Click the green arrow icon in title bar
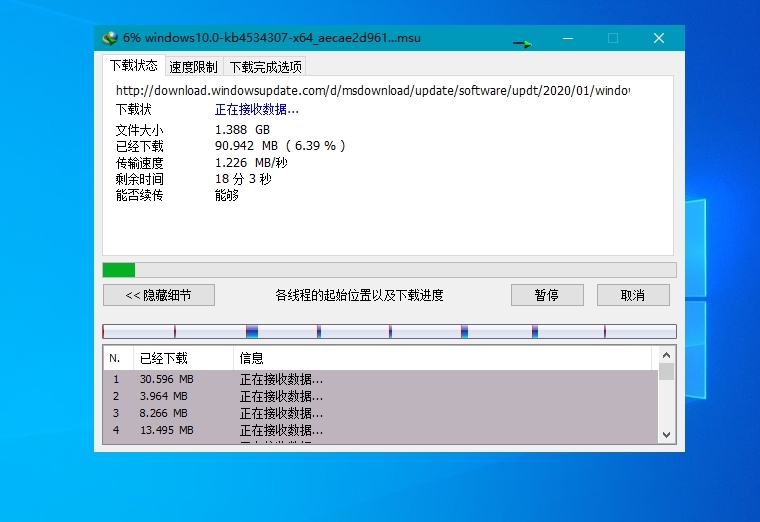Image resolution: width=760 pixels, height=522 pixels. pos(522,43)
